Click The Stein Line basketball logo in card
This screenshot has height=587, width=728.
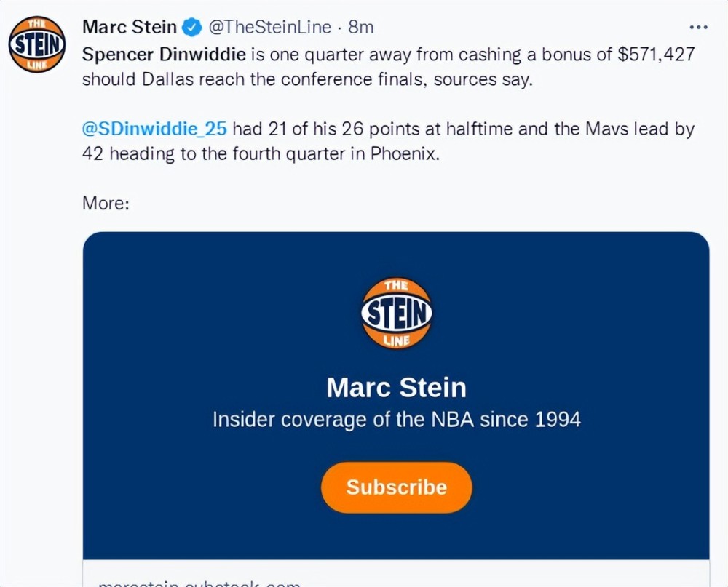click(397, 313)
